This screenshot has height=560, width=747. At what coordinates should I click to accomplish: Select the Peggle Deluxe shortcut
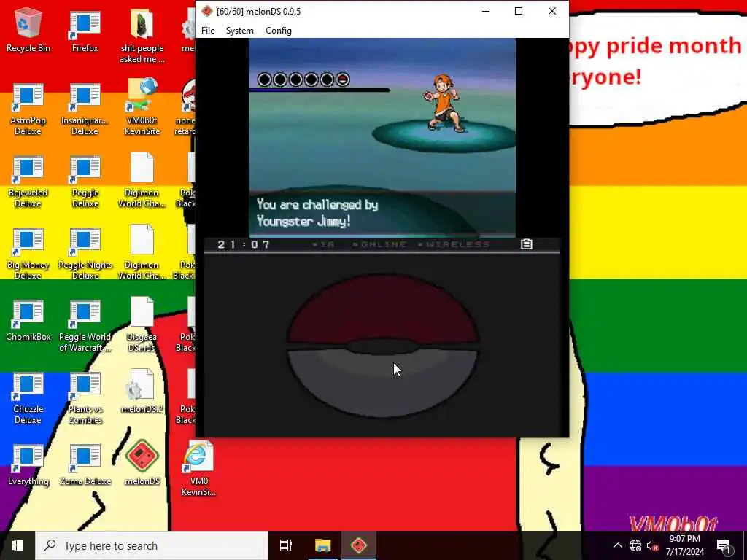(x=85, y=182)
